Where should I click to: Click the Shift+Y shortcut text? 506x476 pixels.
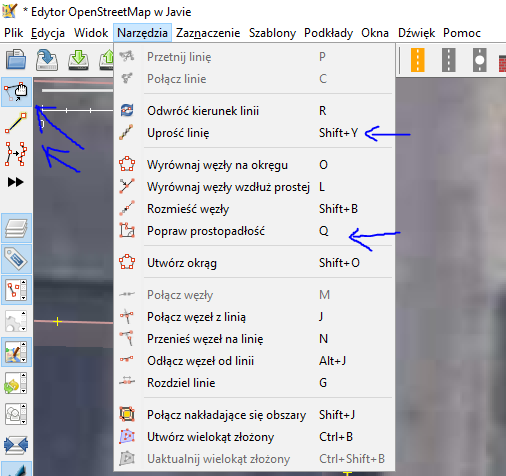338,133
